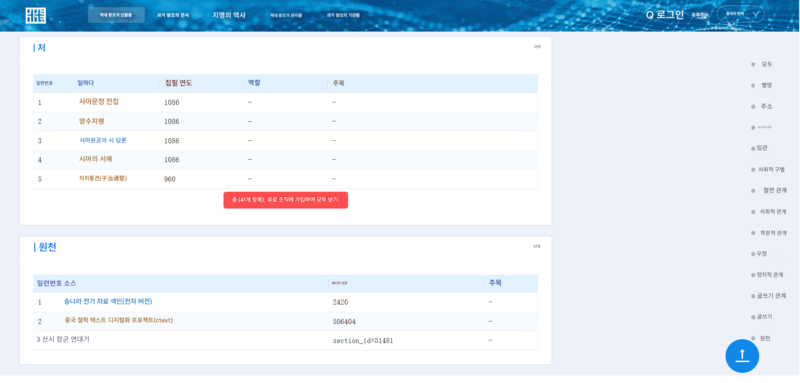
Task: Click the small link at top right of 원천 panel
Action: click(x=537, y=246)
